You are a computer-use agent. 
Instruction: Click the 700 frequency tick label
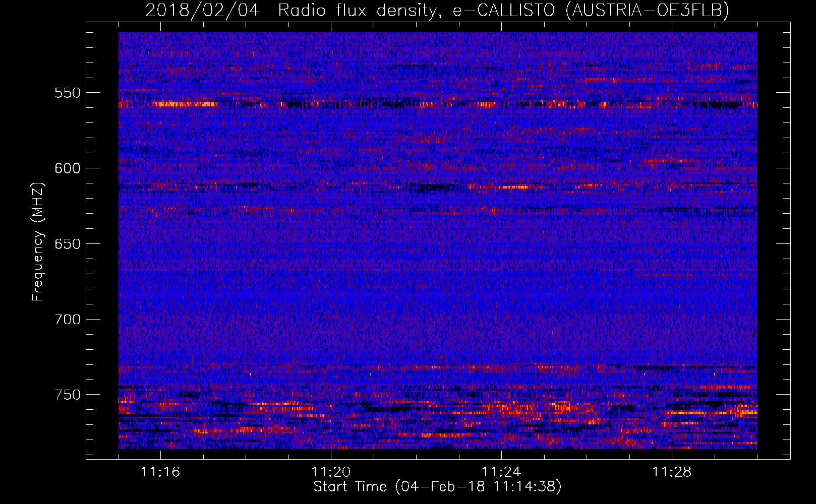point(68,320)
